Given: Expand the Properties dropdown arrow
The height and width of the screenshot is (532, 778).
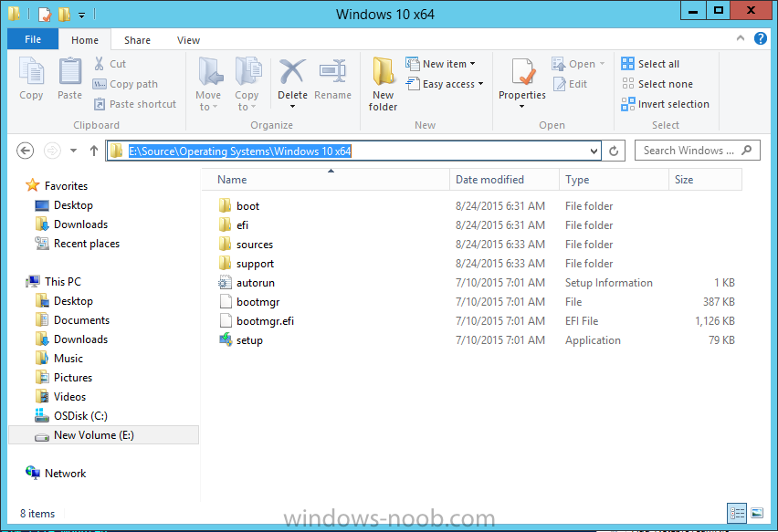Looking at the screenshot, I should [522, 107].
